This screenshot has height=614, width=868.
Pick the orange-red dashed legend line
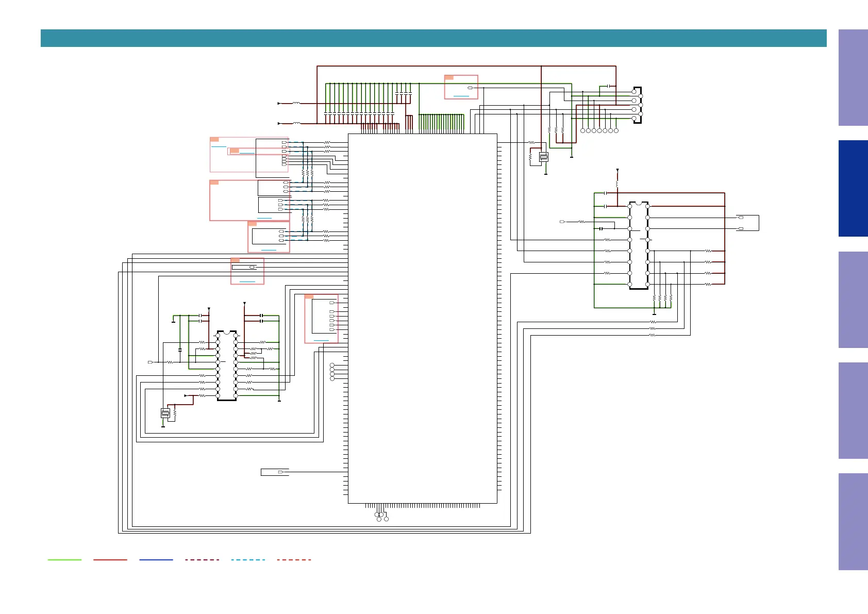294,559
